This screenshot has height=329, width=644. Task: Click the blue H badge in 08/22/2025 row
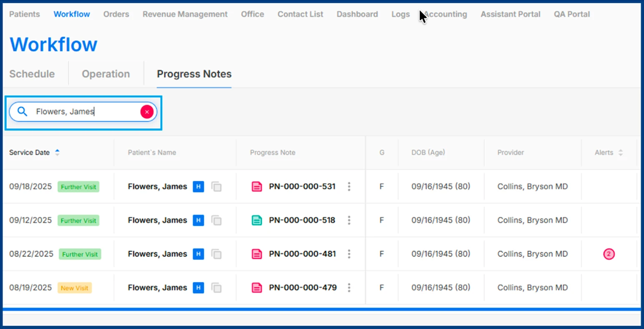click(199, 254)
